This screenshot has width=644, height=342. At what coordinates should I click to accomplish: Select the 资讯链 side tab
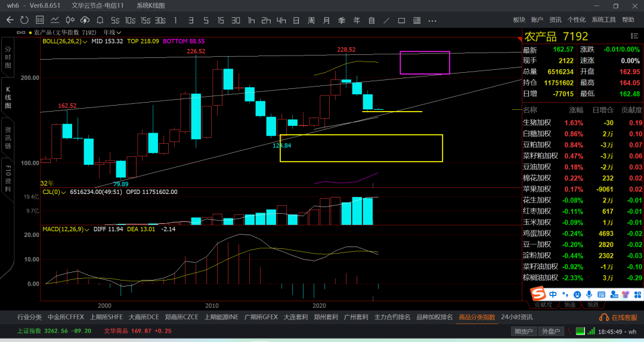(x=8, y=138)
